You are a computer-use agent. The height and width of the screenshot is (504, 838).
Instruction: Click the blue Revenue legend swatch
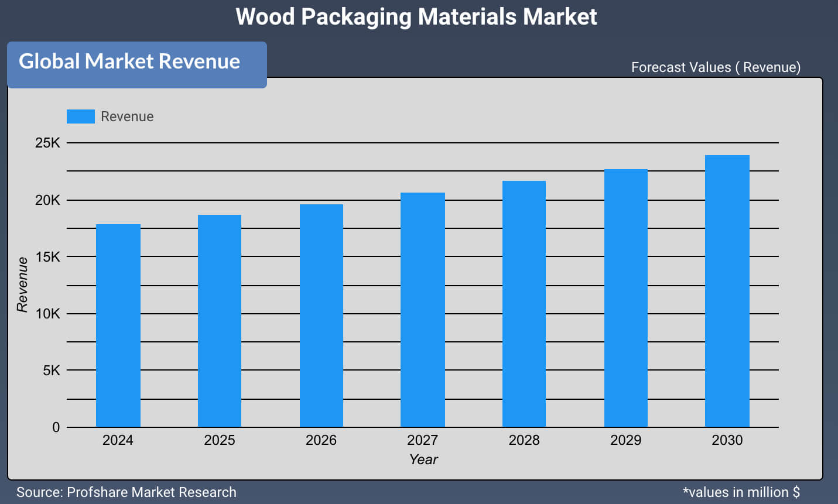(81, 116)
